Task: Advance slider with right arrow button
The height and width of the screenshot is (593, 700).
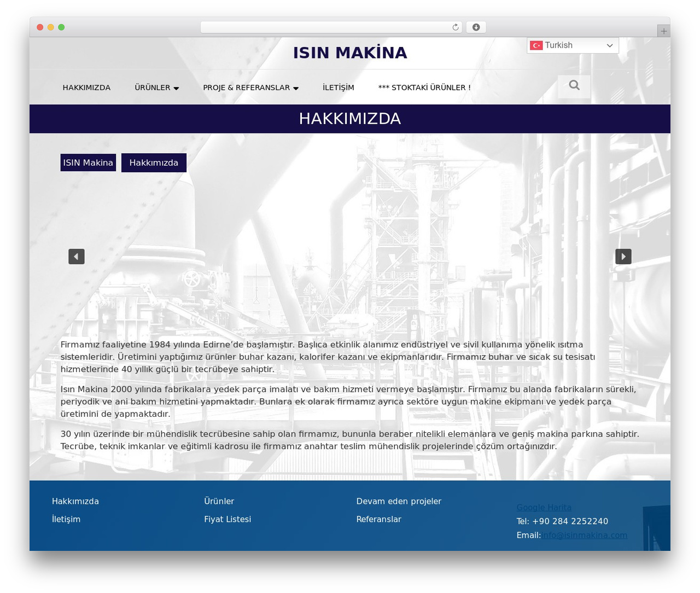Action: pos(623,257)
